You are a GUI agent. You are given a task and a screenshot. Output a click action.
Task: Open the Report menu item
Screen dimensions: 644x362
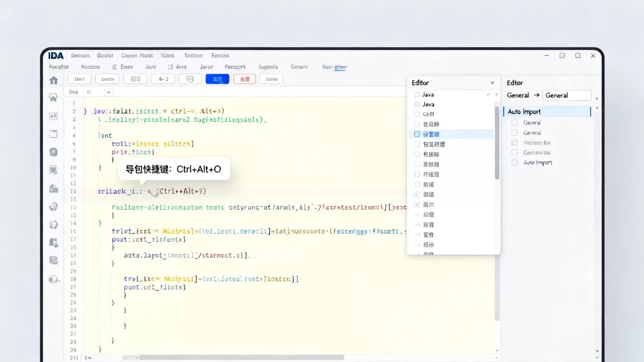(x=235, y=67)
